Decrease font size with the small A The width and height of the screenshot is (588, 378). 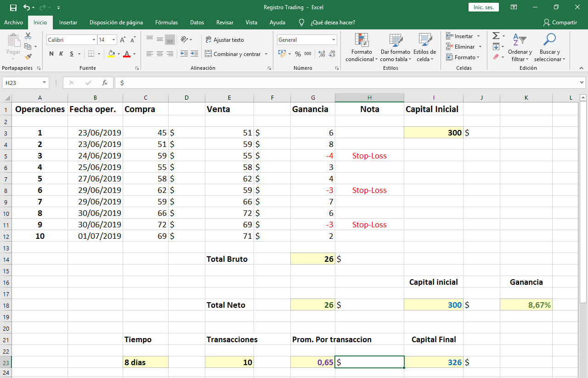(x=132, y=40)
